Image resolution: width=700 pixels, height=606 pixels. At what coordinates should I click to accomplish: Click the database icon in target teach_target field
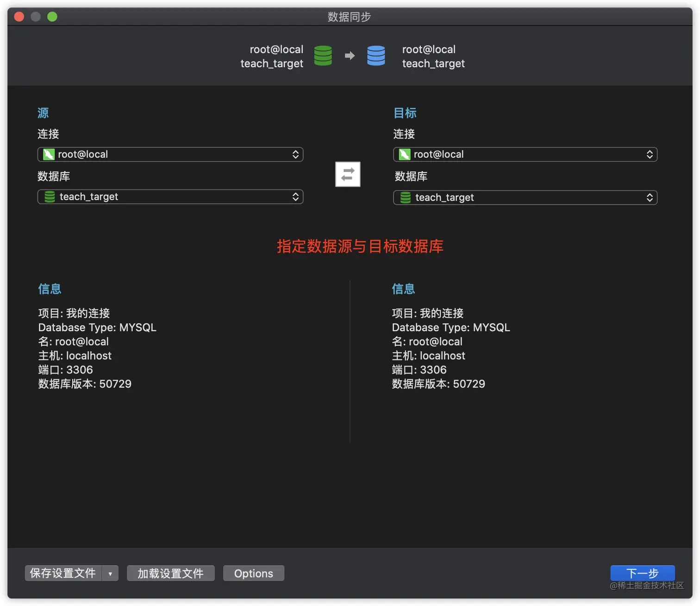[406, 198]
